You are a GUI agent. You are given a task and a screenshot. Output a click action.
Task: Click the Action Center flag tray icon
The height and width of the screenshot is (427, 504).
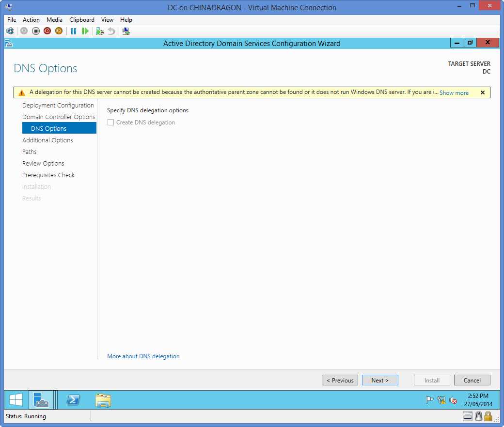pyautogui.click(x=429, y=400)
